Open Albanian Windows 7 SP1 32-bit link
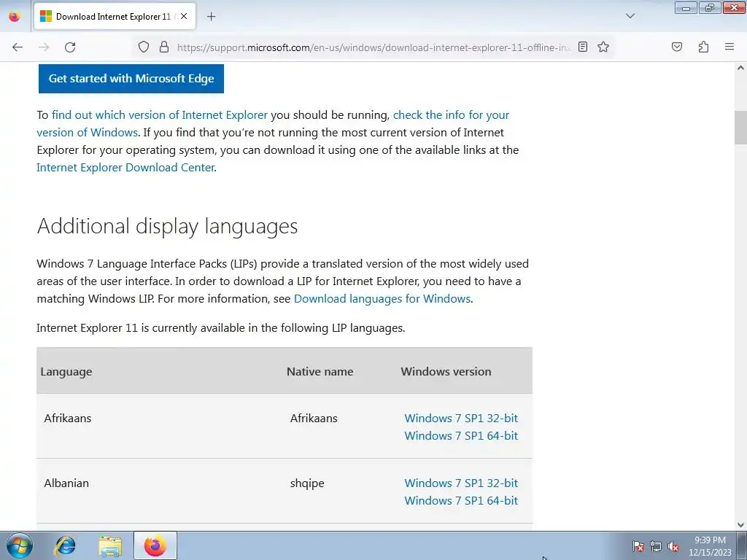The height and width of the screenshot is (560, 747). [461, 483]
